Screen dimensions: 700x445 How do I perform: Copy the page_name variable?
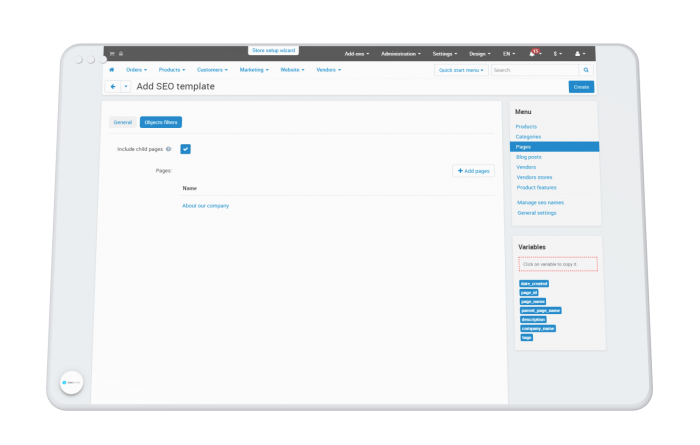533,301
